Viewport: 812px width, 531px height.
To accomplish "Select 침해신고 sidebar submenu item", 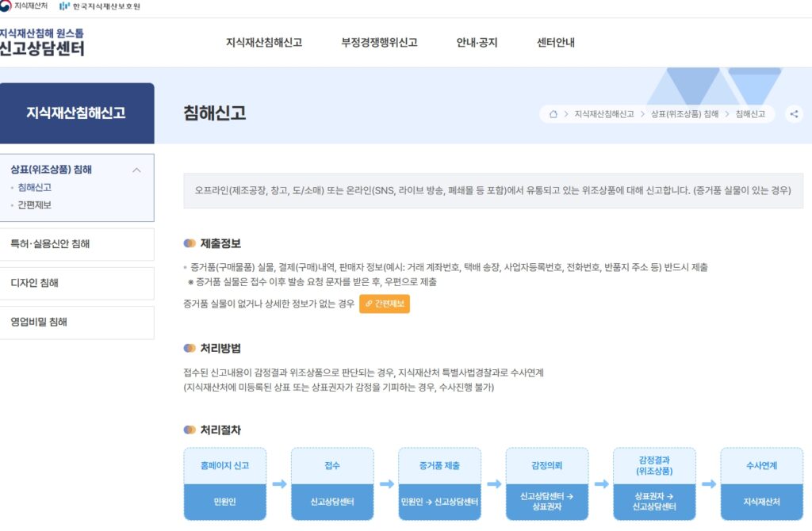I will pyautogui.click(x=34, y=187).
